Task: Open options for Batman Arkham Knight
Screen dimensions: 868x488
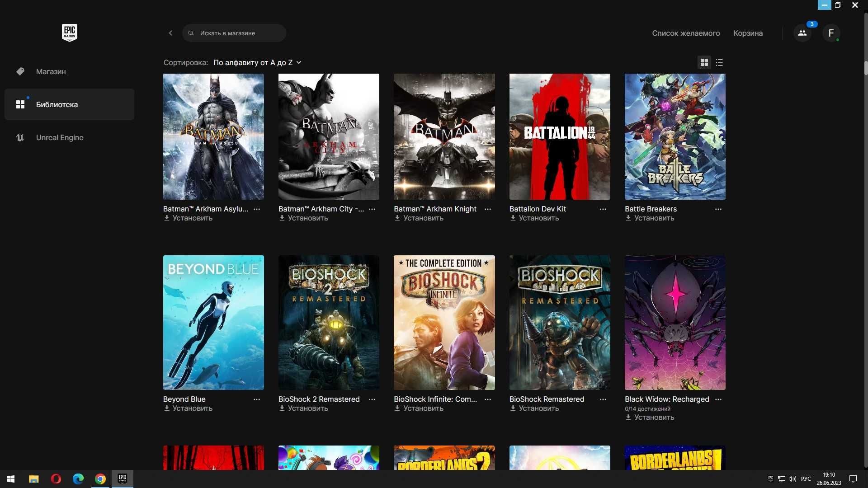Action: coord(488,209)
